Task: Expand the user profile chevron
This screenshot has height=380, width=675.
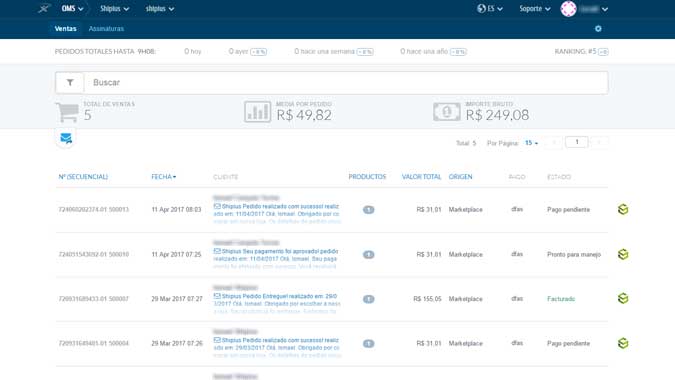Action: click(x=605, y=9)
